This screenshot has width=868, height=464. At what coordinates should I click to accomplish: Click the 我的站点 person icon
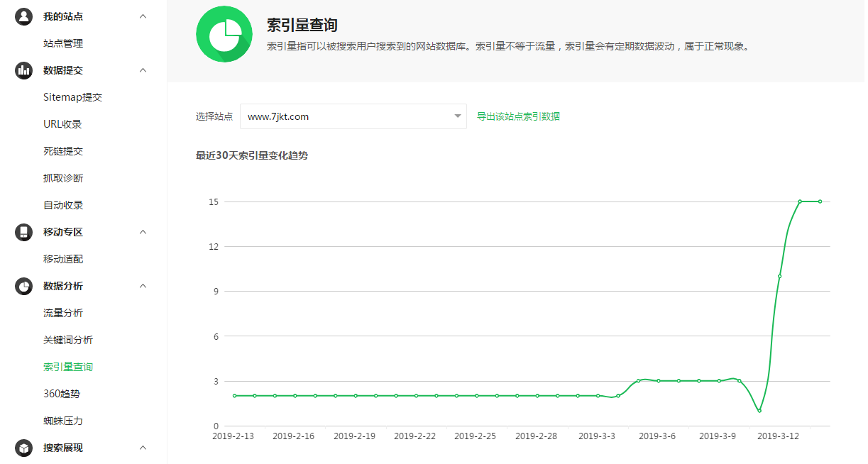23,16
